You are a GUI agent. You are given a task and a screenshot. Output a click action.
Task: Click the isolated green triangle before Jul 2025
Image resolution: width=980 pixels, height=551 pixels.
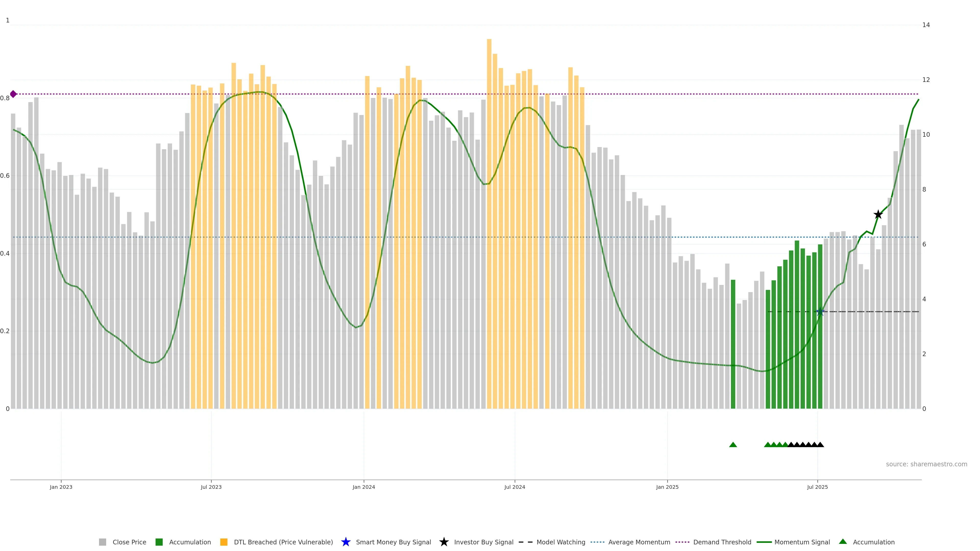click(x=733, y=445)
